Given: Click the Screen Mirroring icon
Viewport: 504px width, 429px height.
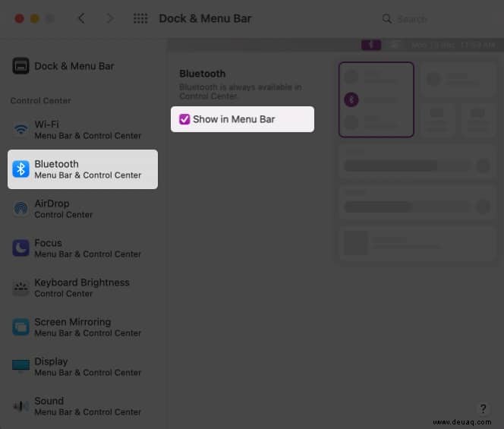Looking at the screenshot, I should click(x=21, y=327).
